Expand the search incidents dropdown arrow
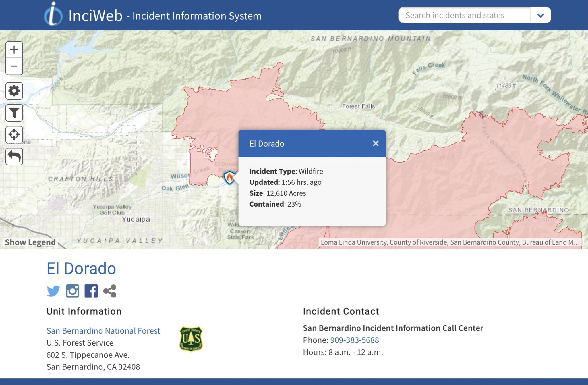The image size is (588, 385). click(541, 15)
